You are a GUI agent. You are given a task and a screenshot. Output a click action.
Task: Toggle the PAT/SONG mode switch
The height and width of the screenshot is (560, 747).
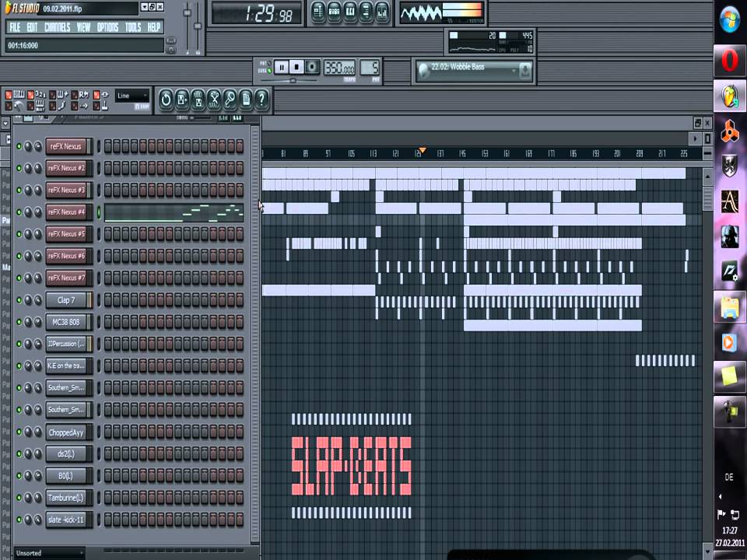(x=269, y=67)
